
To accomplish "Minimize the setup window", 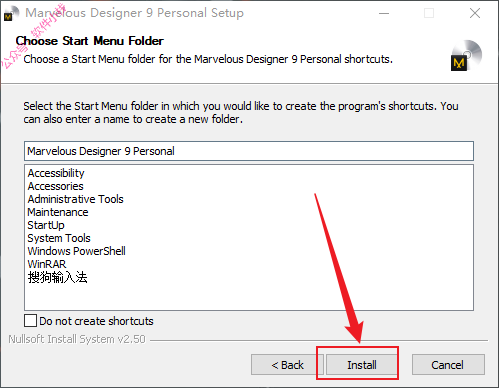I will pyautogui.click(x=384, y=13).
